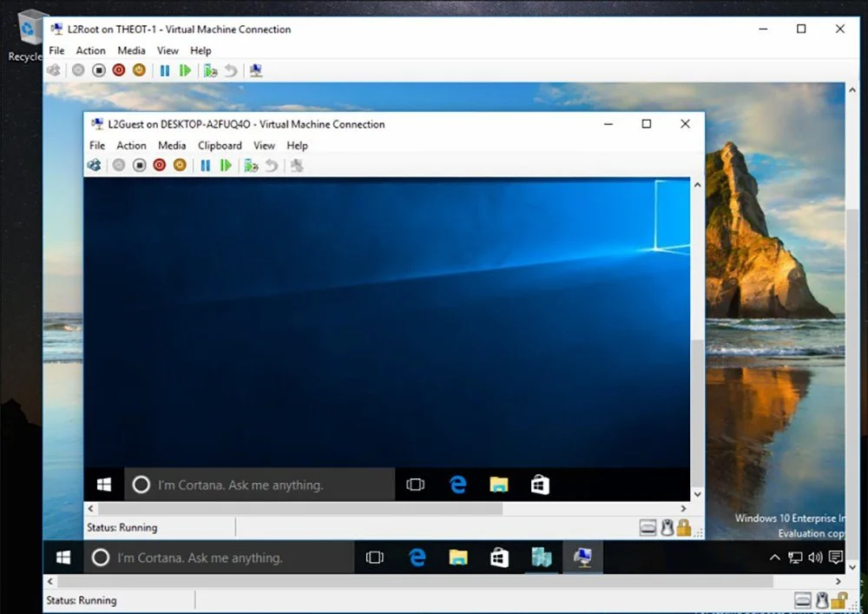Click red Shut Down icon in L2Root toolbar
This screenshot has height=614, width=868.
[x=118, y=70]
